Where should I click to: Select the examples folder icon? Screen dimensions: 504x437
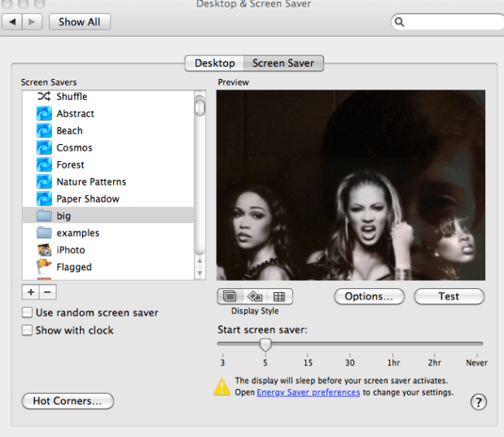click(x=44, y=234)
